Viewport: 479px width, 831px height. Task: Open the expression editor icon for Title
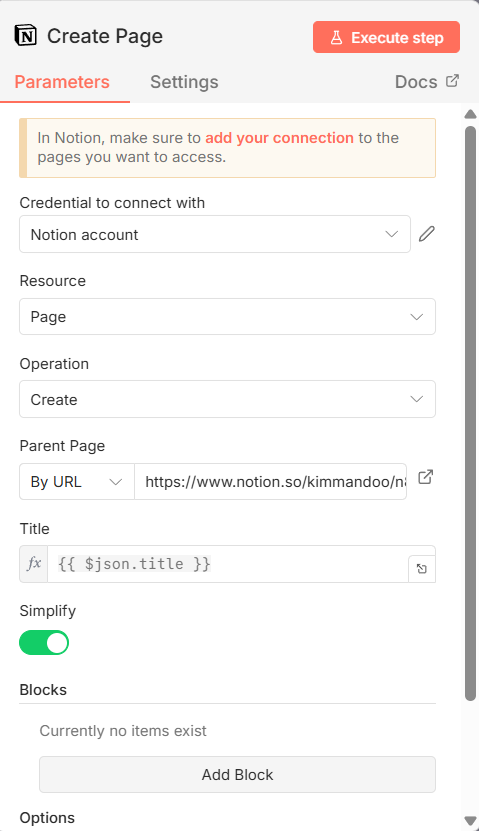(422, 569)
